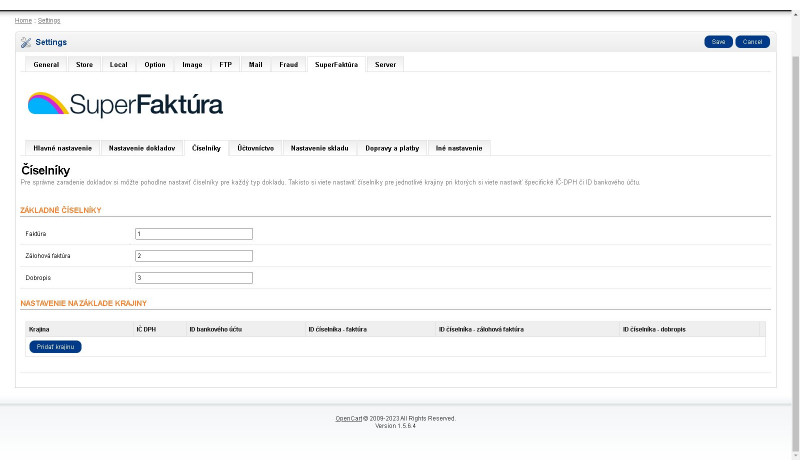Select the SuperFaktúra tab

[336, 65]
